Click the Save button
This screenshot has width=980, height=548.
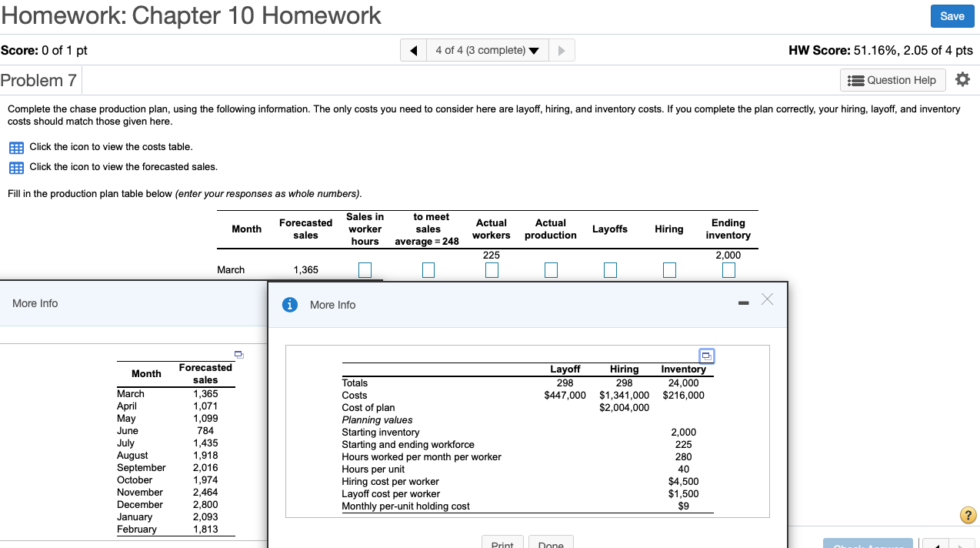(952, 16)
